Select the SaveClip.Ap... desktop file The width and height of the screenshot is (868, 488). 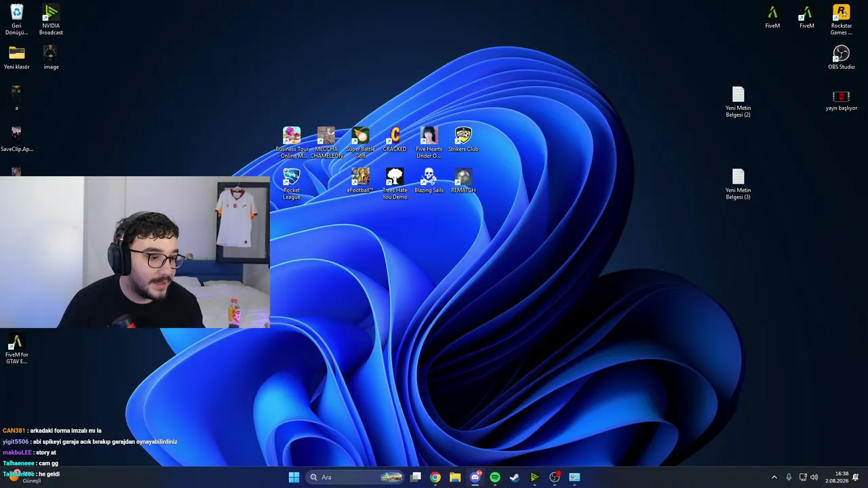[x=16, y=139]
